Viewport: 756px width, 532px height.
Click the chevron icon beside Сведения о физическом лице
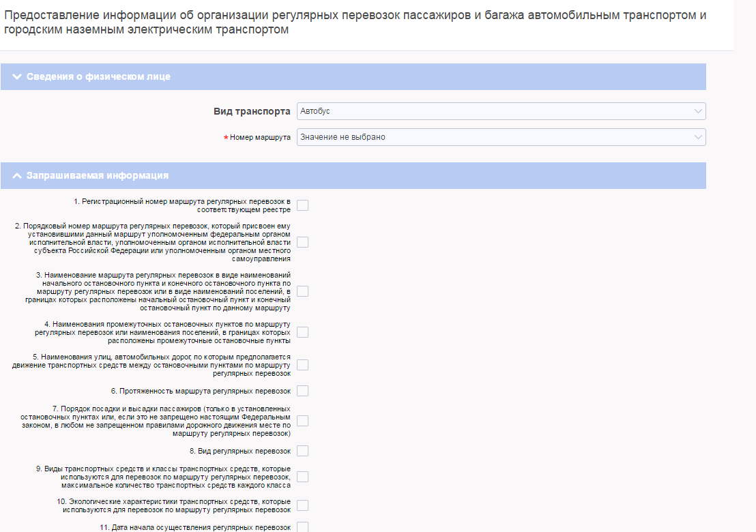(x=17, y=76)
